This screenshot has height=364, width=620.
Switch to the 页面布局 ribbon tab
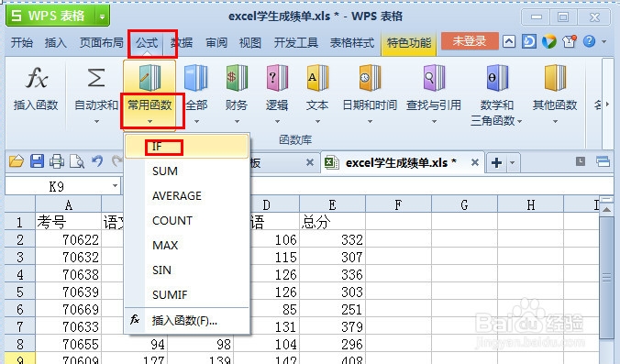(x=101, y=42)
